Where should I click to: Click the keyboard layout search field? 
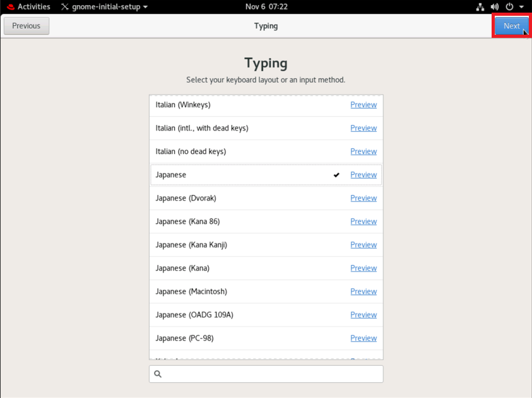pyautogui.click(x=271, y=374)
